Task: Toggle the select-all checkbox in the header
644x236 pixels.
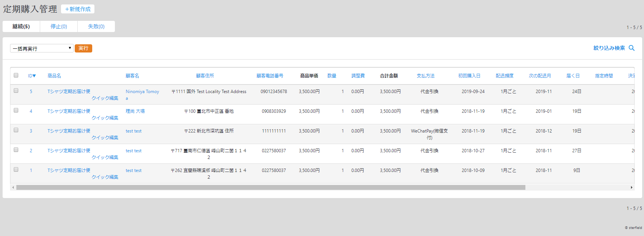Action: 16,75
